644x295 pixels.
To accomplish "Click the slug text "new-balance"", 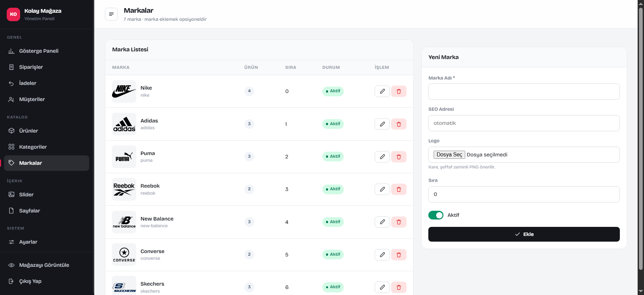I will point(154,226).
